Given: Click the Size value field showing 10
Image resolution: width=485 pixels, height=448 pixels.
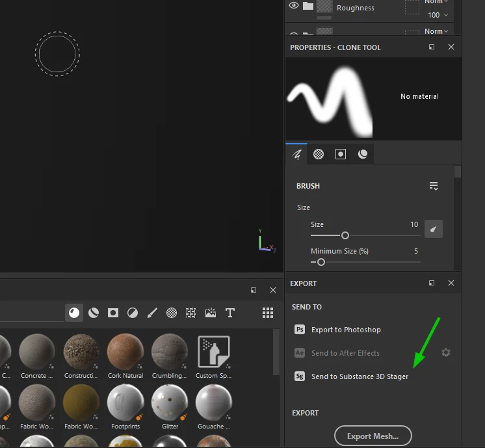Looking at the screenshot, I should coord(414,224).
